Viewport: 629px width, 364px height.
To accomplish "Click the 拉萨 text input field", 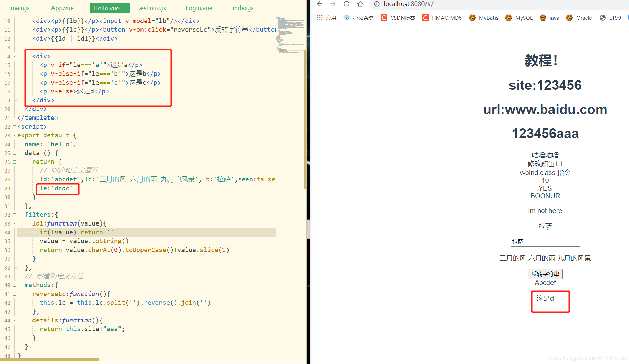I will (545, 242).
